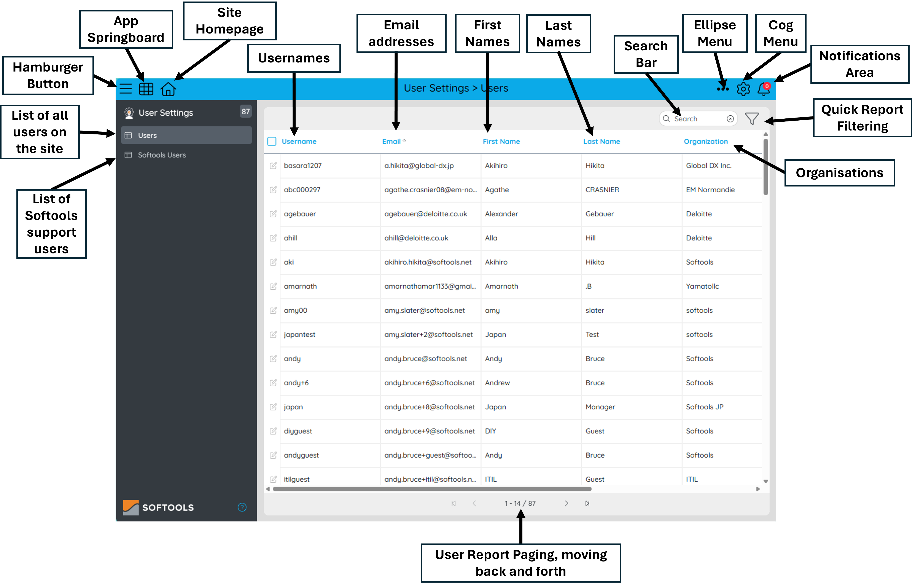Click last name cell CRASNIER
Image resolution: width=915 pixels, height=588 pixels.
point(602,189)
